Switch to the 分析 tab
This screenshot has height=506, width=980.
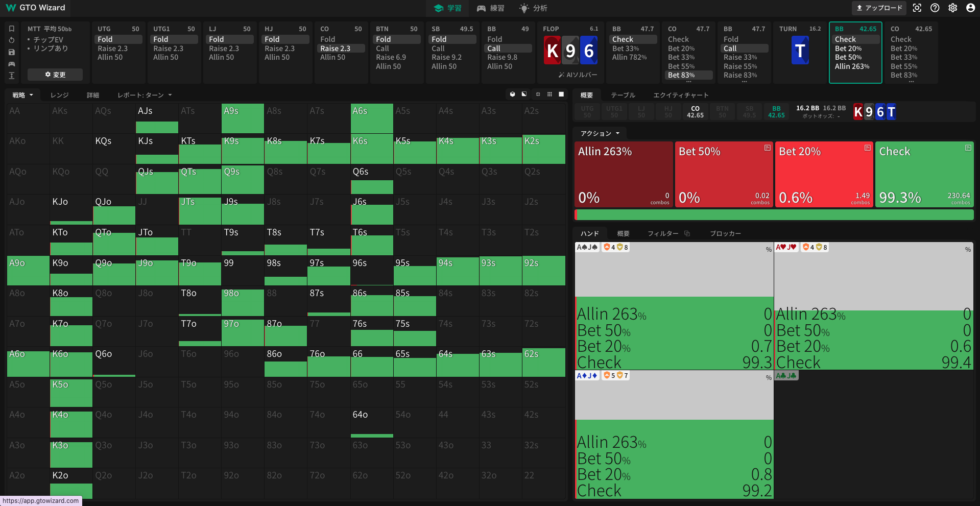(533, 8)
